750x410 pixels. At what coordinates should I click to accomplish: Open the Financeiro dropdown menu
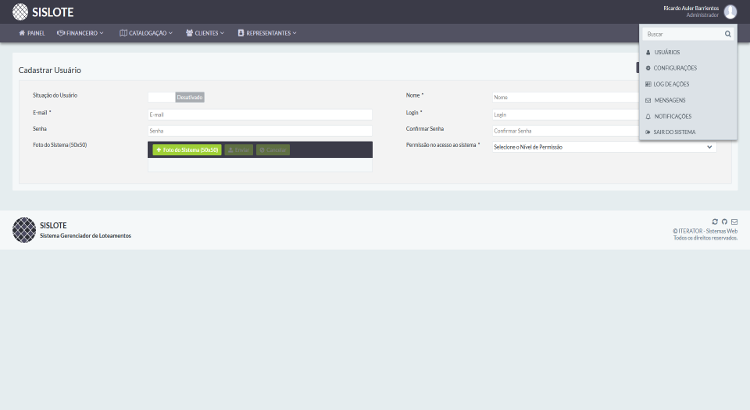[x=80, y=33]
